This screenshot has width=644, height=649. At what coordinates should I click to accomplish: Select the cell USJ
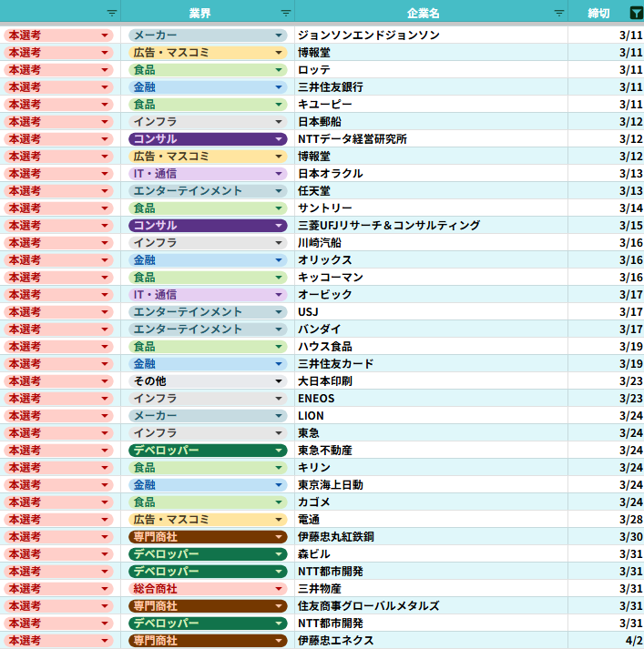[x=431, y=312]
